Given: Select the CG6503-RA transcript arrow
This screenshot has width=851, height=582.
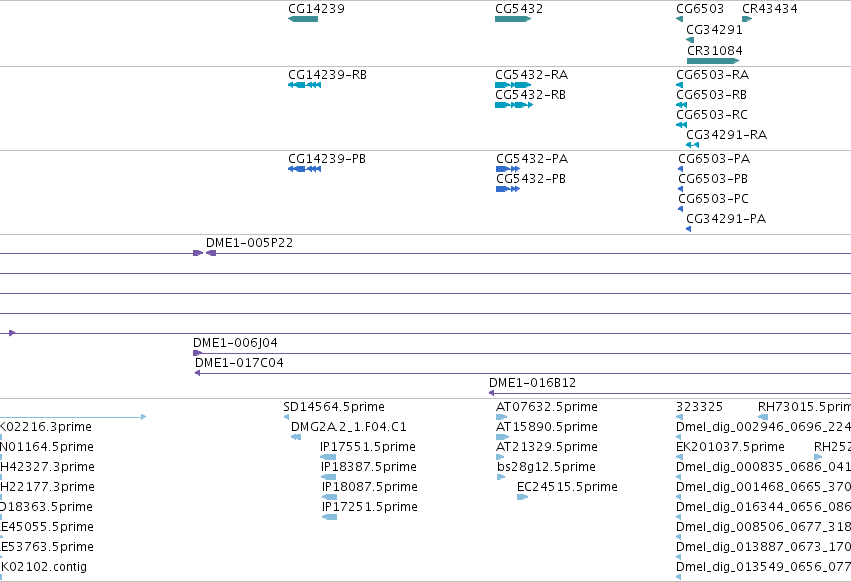Looking at the screenshot, I should (679, 85).
